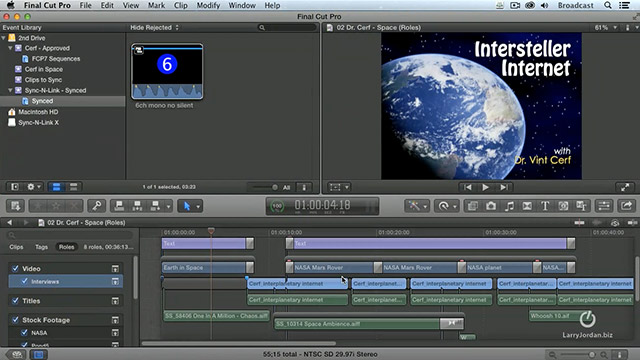640x360 pixels.
Task: Show the Project Library film reel button
Action: pos(17,354)
